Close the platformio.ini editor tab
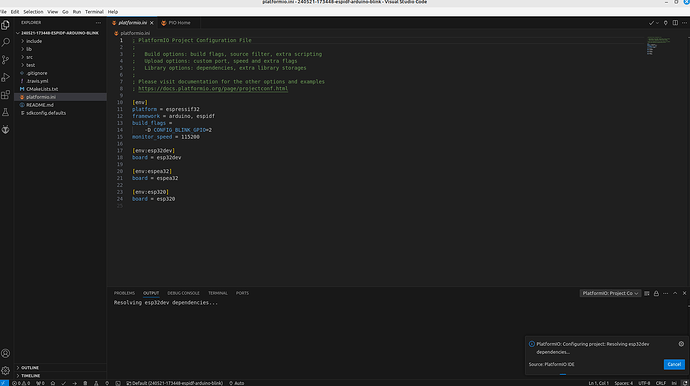The width and height of the screenshot is (690, 386). click(152, 23)
